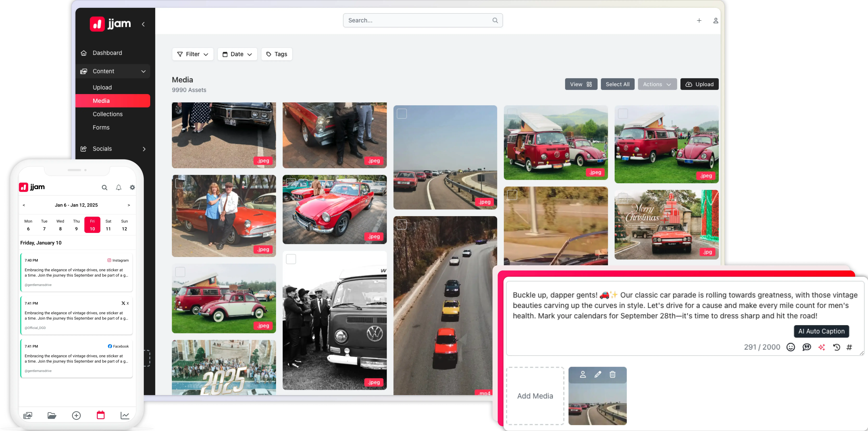This screenshot has height=431, width=868.
Task: Go to next week in mobile calendar
Action: (129, 205)
